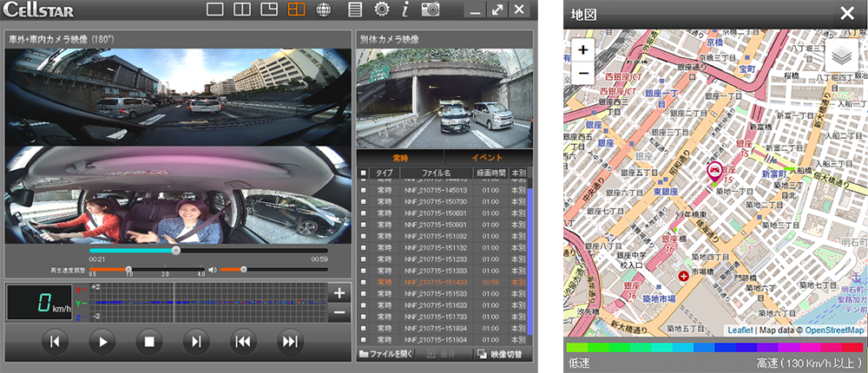The height and width of the screenshot is (373, 868).
Task: Select the orange three-pane layout icon
Action: click(x=297, y=10)
